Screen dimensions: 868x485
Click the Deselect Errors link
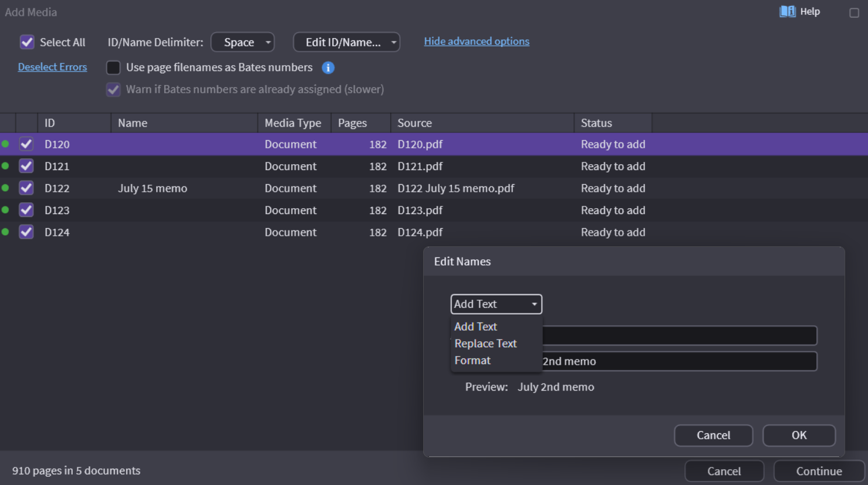(52, 67)
